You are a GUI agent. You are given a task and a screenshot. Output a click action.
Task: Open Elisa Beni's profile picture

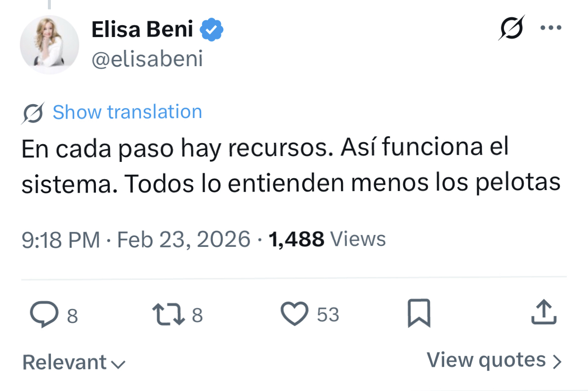49,44
